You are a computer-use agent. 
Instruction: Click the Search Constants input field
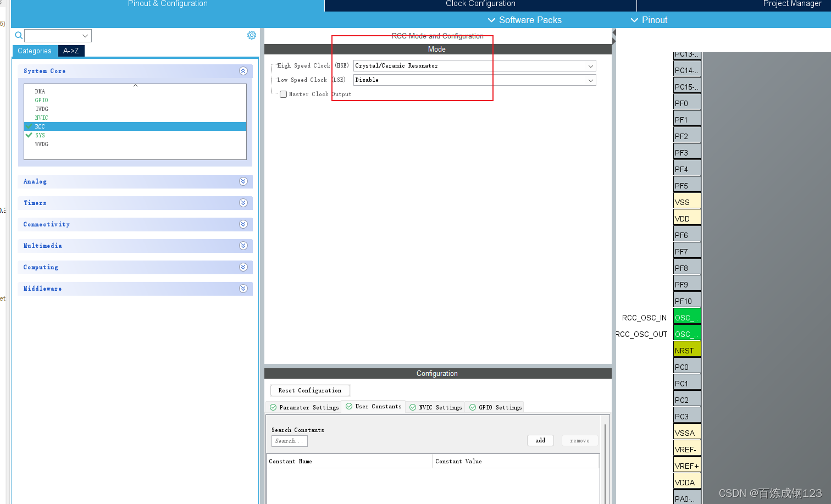point(289,441)
